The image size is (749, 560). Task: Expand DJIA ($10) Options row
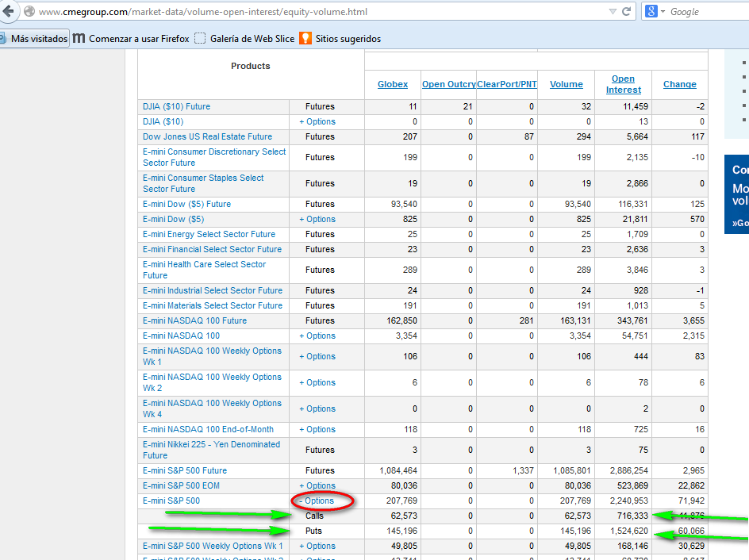tap(317, 121)
